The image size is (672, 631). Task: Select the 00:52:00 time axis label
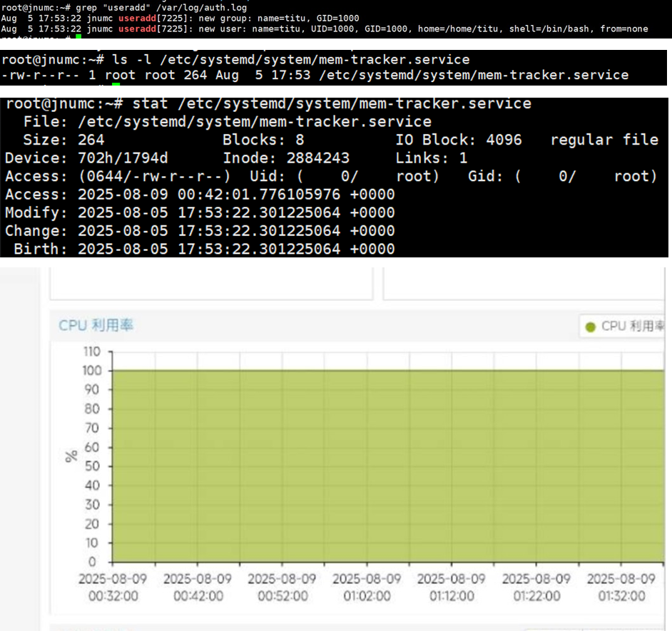[x=282, y=588]
